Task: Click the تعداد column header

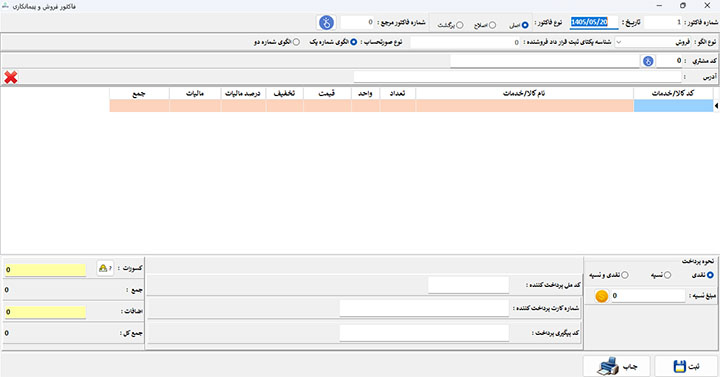Action: coord(398,93)
